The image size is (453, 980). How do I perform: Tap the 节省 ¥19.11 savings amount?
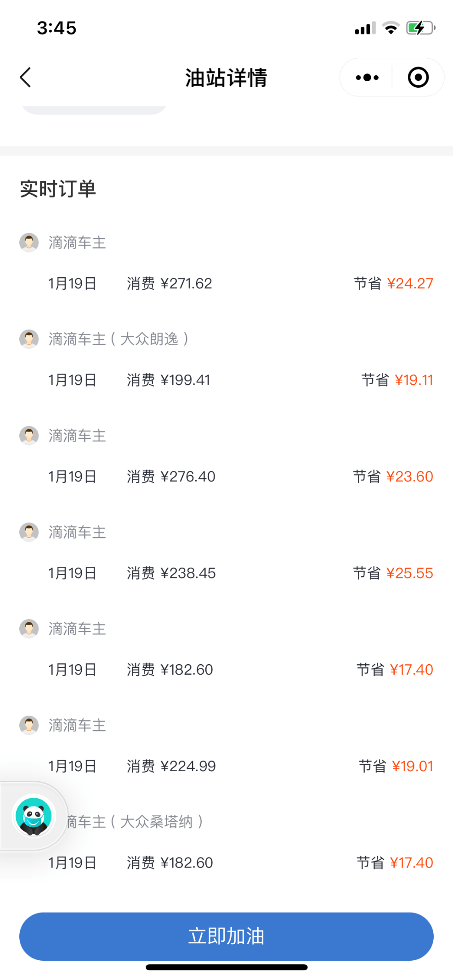tap(397, 380)
